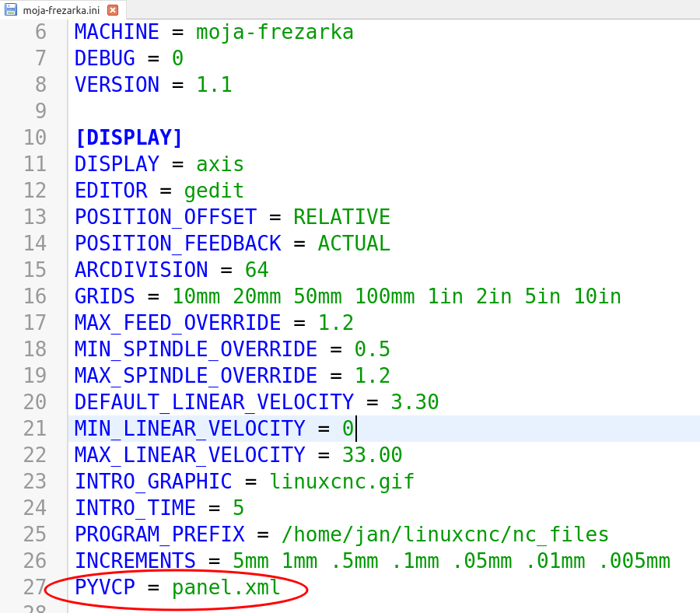Click line number 21 in the margin
Viewport: 700px width, 613px height.
(x=34, y=429)
